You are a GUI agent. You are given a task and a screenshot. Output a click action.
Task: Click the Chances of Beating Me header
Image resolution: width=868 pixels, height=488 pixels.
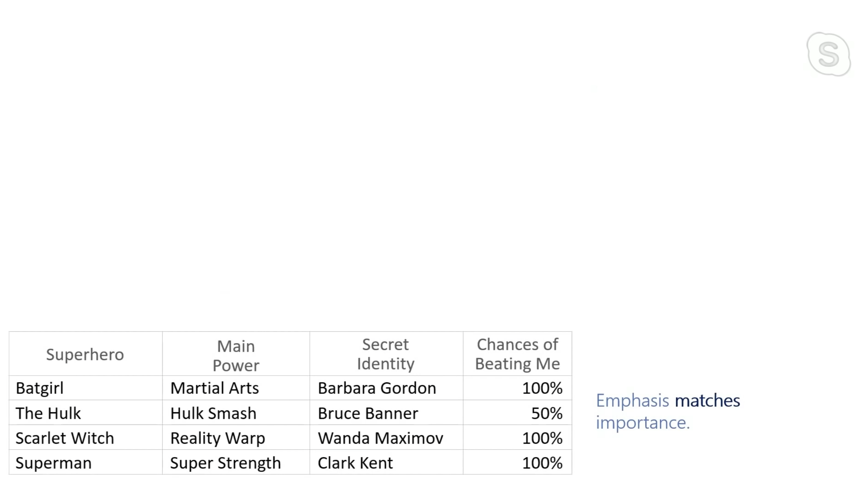tap(517, 354)
